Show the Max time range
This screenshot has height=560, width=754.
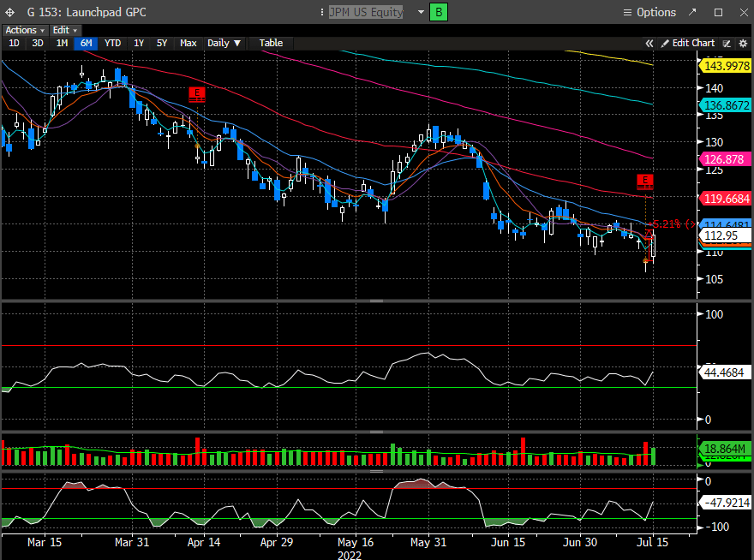(x=188, y=44)
